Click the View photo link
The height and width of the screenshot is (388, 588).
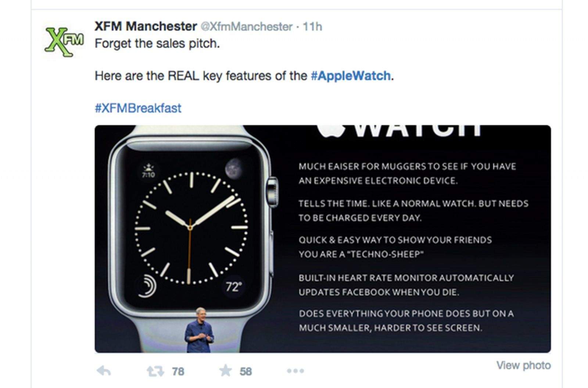[524, 365]
